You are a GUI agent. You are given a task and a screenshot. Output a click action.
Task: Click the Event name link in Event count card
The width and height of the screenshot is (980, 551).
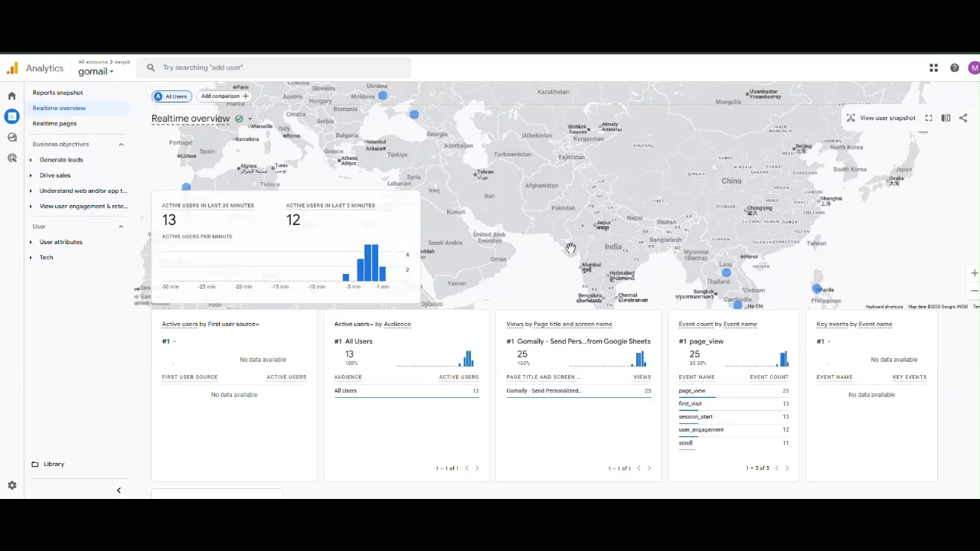click(x=740, y=324)
